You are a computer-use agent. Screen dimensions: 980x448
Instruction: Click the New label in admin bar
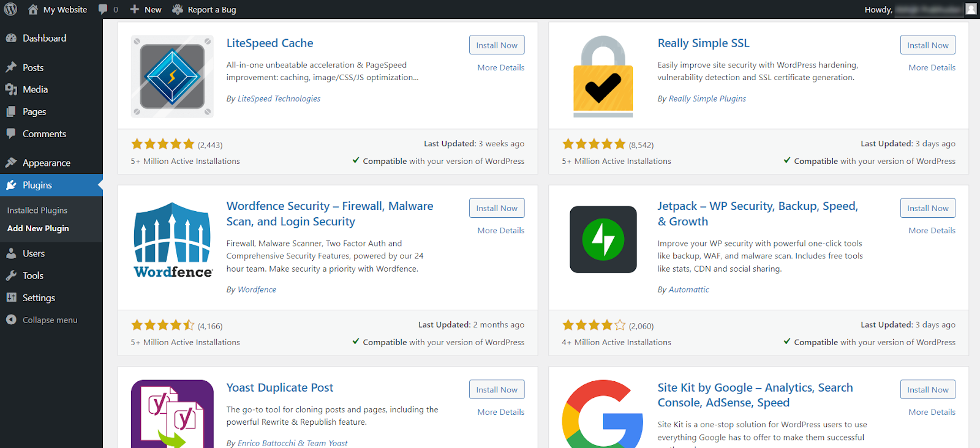pyautogui.click(x=153, y=9)
